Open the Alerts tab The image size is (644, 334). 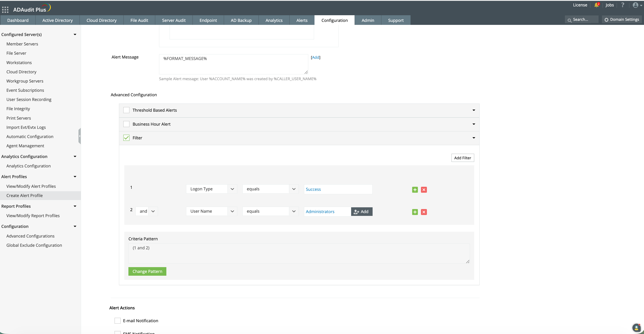pos(302,20)
